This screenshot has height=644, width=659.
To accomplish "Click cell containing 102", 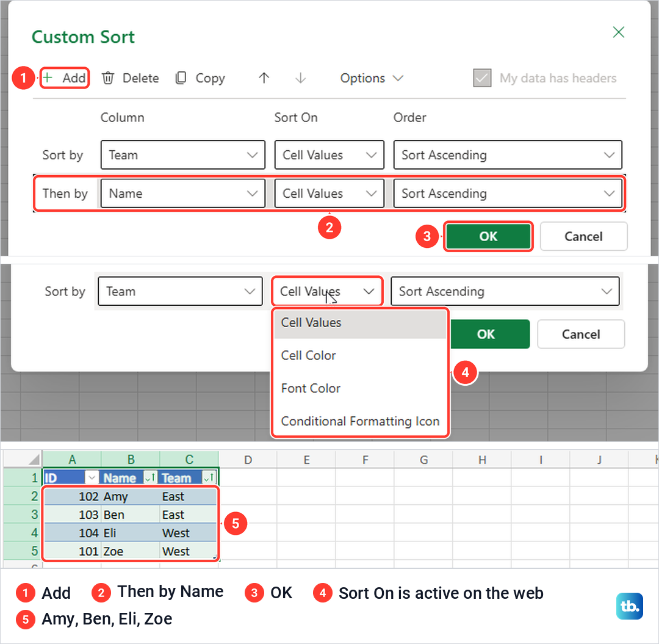I will coord(72,496).
